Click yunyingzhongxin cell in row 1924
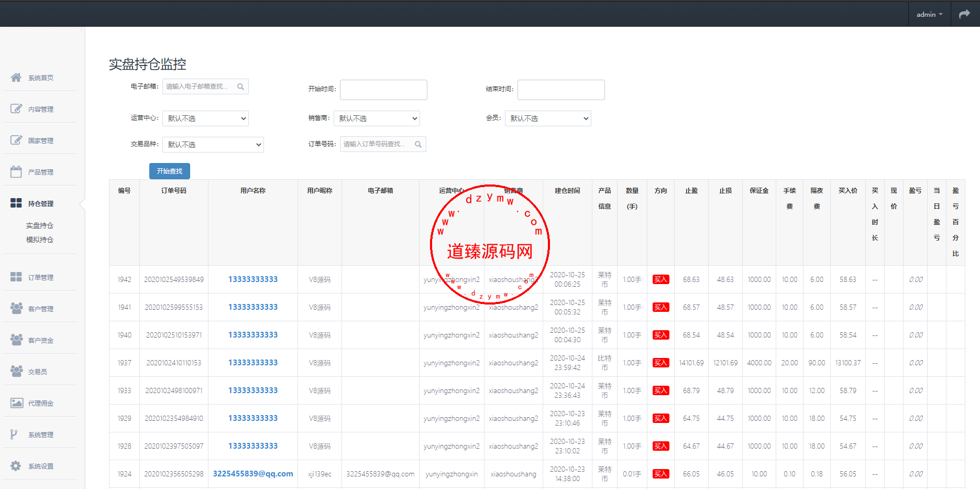980x489 pixels. pyautogui.click(x=452, y=474)
